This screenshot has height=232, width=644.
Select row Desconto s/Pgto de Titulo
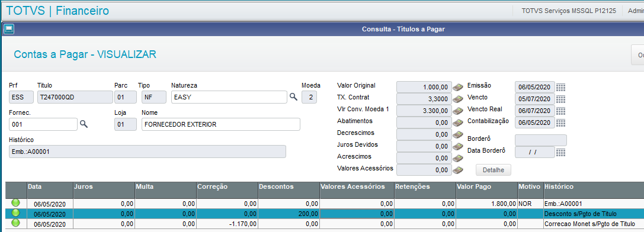point(325,214)
